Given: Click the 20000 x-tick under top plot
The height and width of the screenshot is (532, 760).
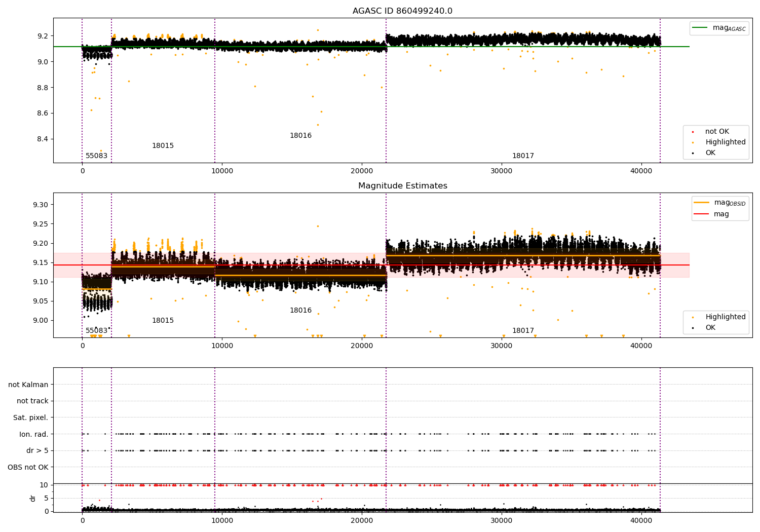Looking at the screenshot, I should (362, 171).
